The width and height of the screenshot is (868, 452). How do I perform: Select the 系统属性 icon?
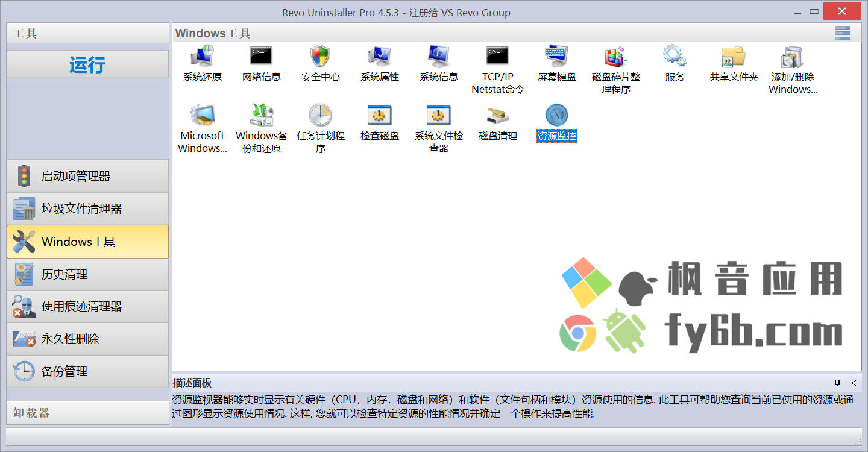[x=380, y=57]
